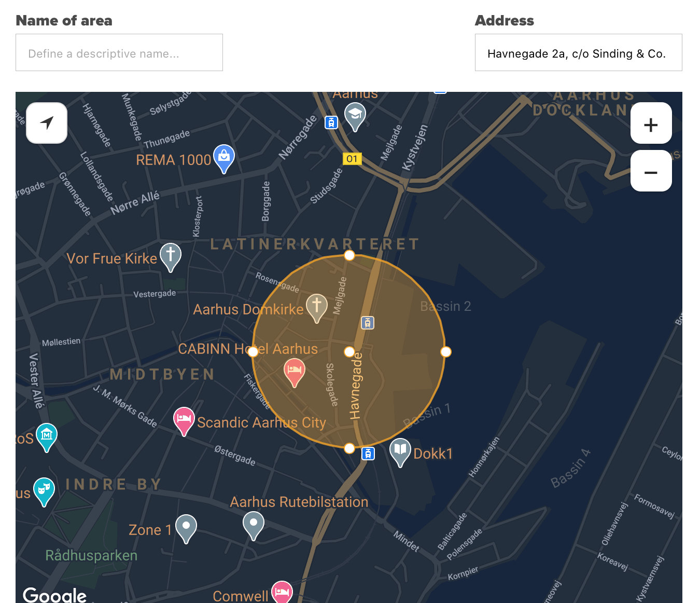The width and height of the screenshot is (700, 603).
Task: Focus the Address field with Havnegade 2a
Action: (578, 53)
